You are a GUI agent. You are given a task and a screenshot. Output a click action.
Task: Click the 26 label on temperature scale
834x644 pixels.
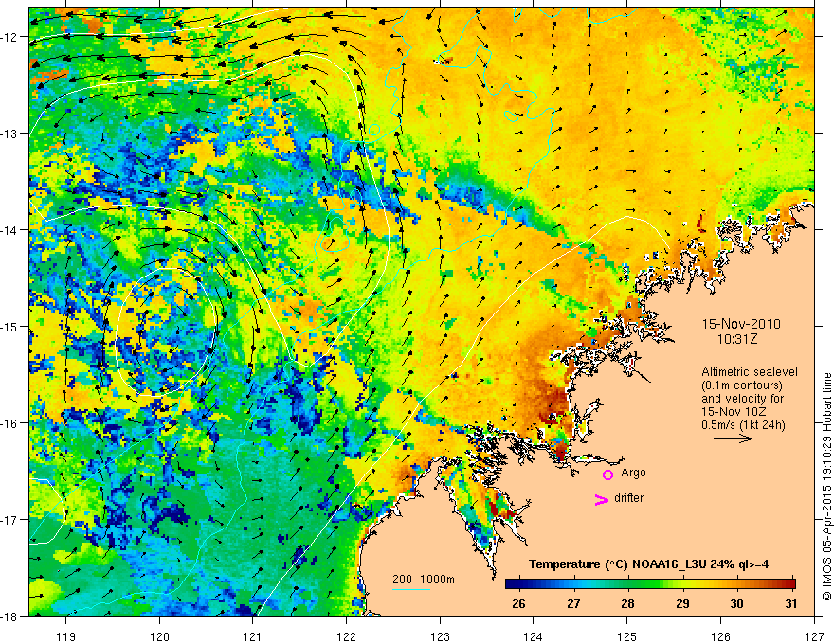[x=518, y=603]
